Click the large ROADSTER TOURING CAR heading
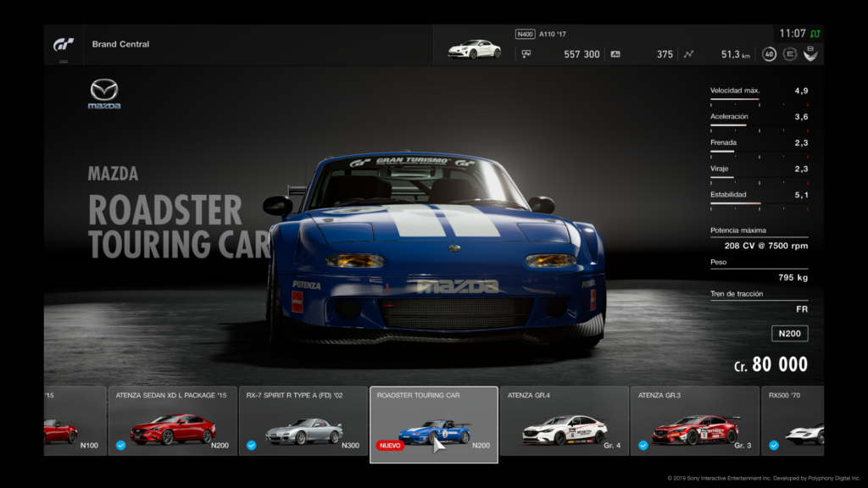 pyautogui.click(x=180, y=227)
